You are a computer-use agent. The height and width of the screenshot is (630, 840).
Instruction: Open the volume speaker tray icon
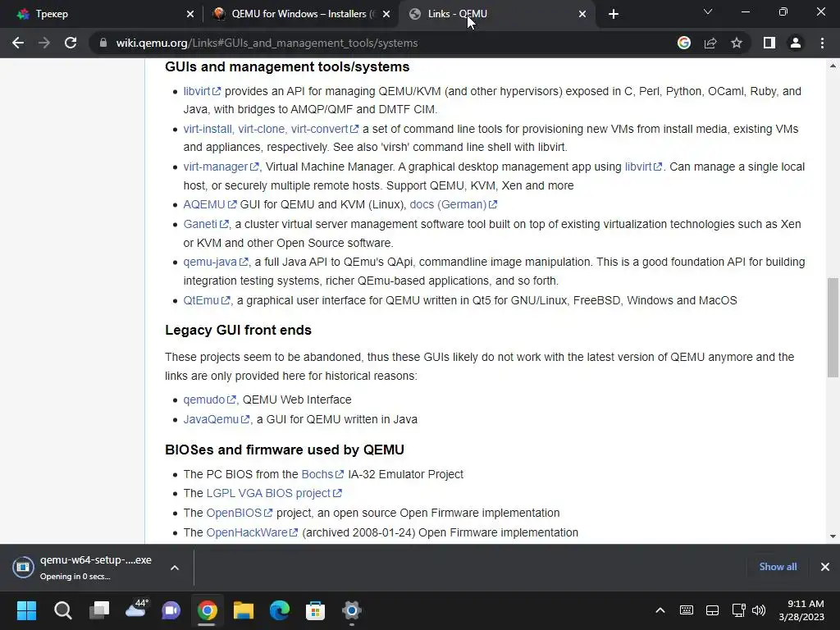tap(758, 610)
